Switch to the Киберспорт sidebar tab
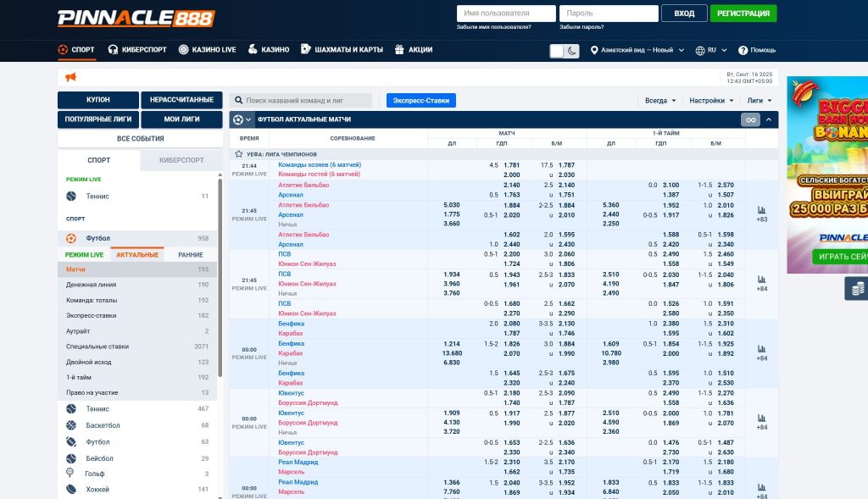 (x=181, y=159)
